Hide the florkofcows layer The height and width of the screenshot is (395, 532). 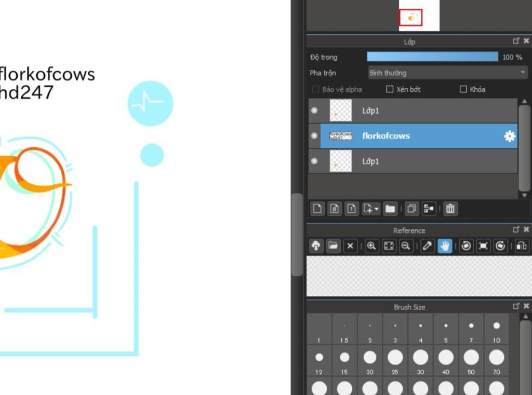[314, 135]
